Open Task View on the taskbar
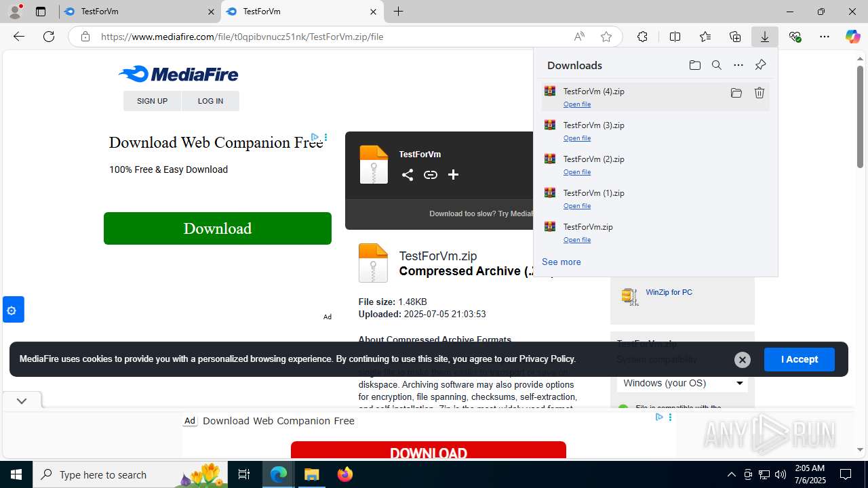 pyautogui.click(x=245, y=474)
